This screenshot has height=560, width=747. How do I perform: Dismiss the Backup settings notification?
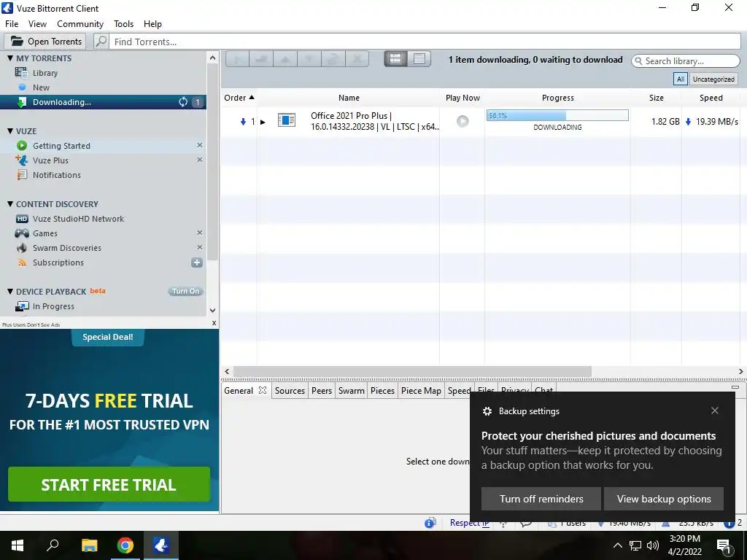(x=715, y=411)
